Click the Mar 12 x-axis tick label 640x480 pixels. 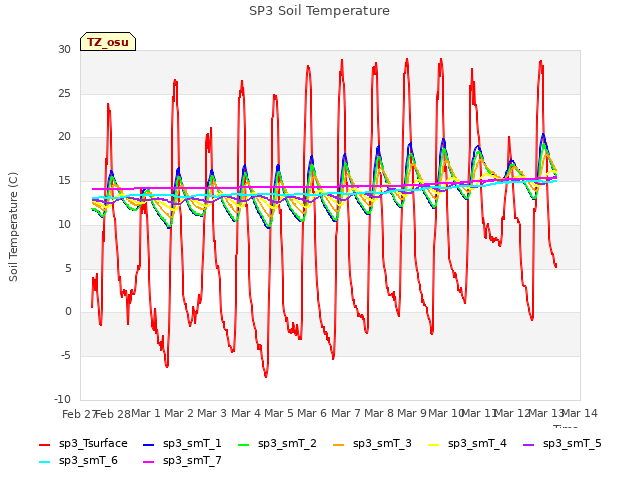pos(513,413)
